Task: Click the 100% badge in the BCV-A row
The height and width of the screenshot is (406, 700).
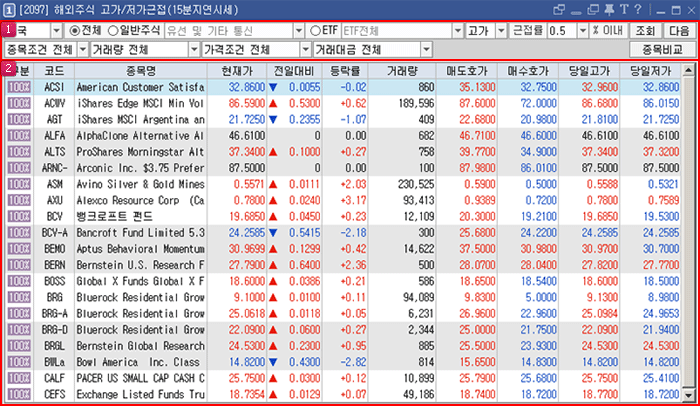Action: [19, 233]
